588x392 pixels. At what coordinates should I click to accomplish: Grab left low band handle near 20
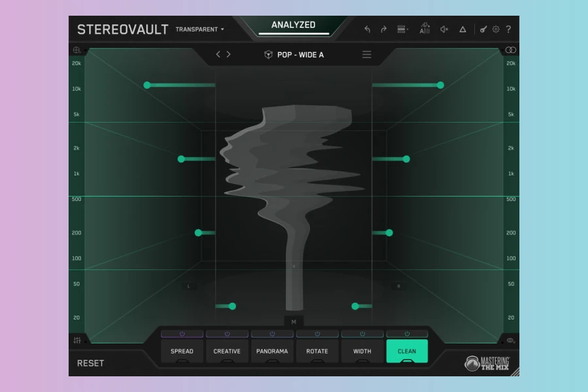[x=233, y=306]
